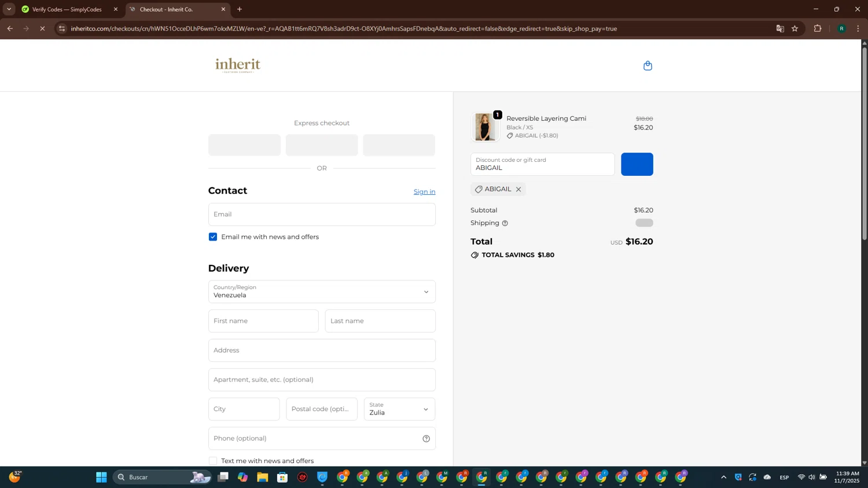Open the Chrome profile avatar R
This screenshot has width=868, height=488.
pos(841,28)
